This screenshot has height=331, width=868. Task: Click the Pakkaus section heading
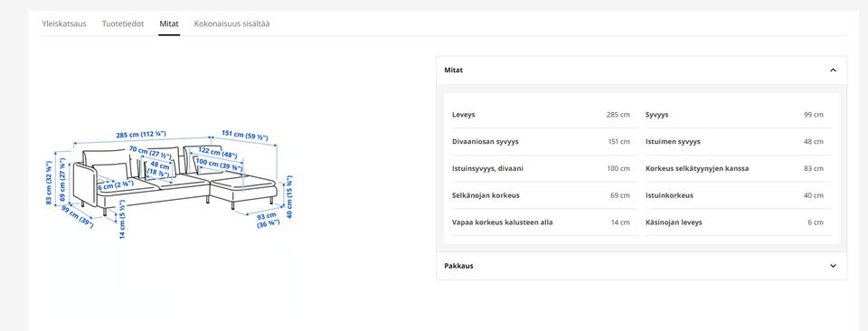458,266
